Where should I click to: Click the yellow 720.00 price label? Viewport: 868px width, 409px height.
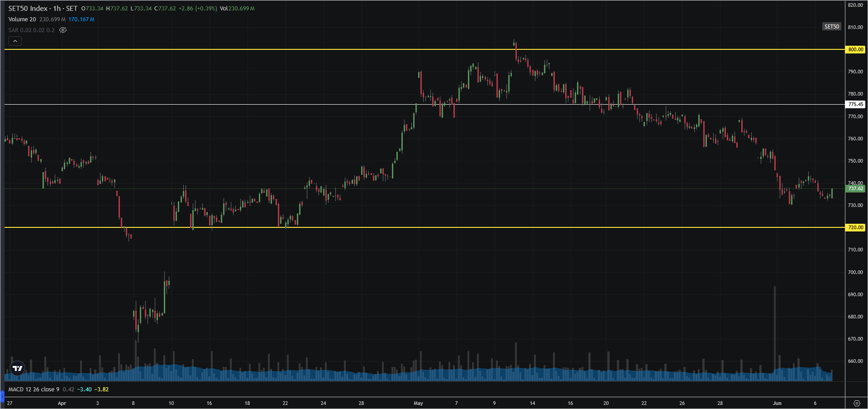855,227
